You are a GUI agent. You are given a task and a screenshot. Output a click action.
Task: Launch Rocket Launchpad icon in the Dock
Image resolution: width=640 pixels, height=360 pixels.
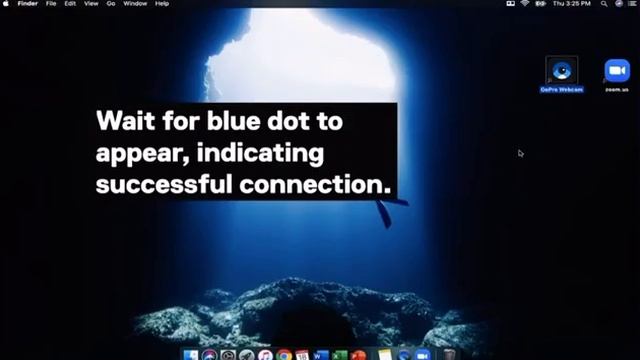pos(247,355)
